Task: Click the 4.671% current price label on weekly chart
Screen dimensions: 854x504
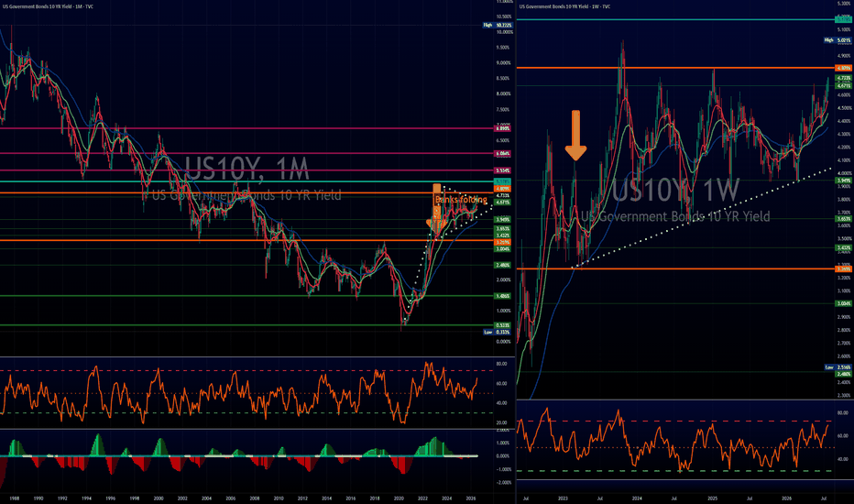Action: click(x=844, y=85)
